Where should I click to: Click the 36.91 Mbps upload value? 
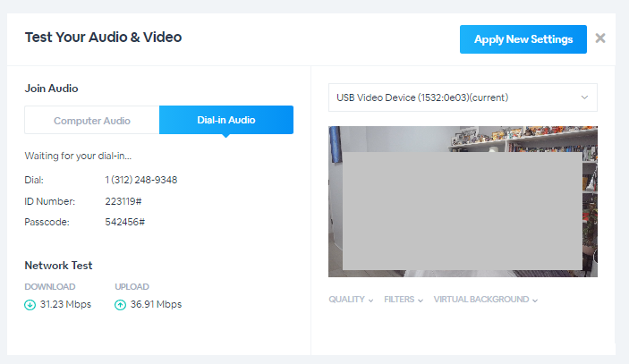tap(156, 304)
